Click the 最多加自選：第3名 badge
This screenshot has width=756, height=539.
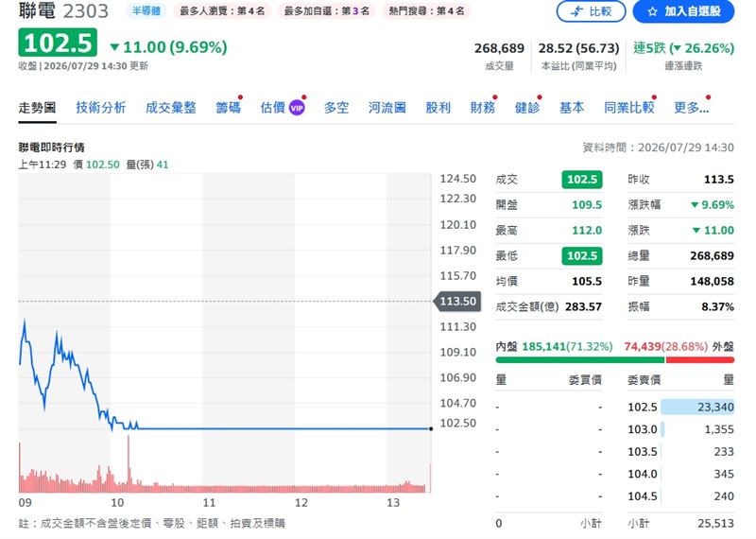point(326,10)
